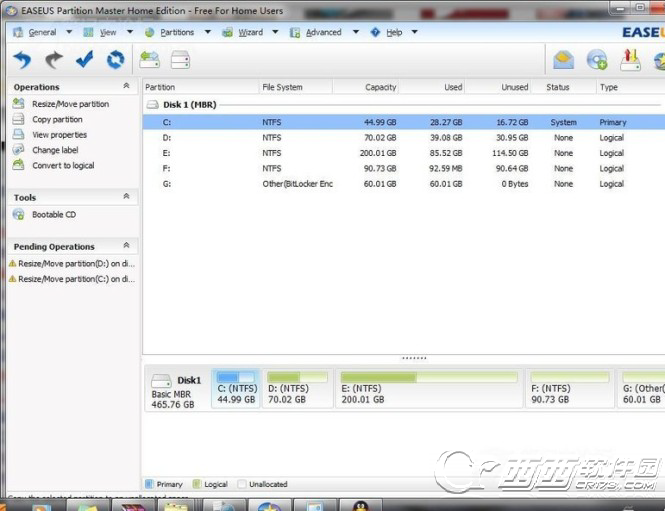
Task: Expand the Partitions dropdown arrow
Action: [x=208, y=32]
